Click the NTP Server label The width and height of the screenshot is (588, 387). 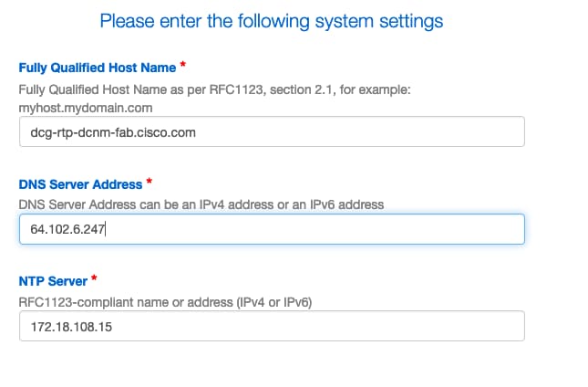pos(52,281)
